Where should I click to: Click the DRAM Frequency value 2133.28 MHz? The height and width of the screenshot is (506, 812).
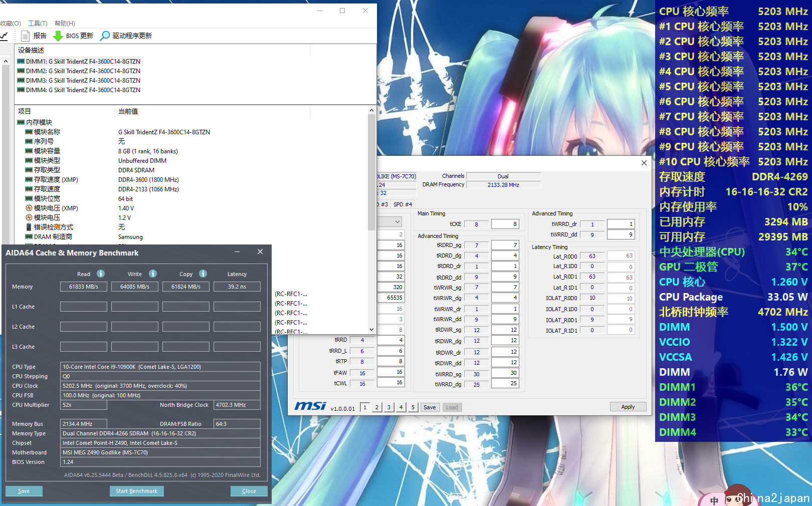503,185
